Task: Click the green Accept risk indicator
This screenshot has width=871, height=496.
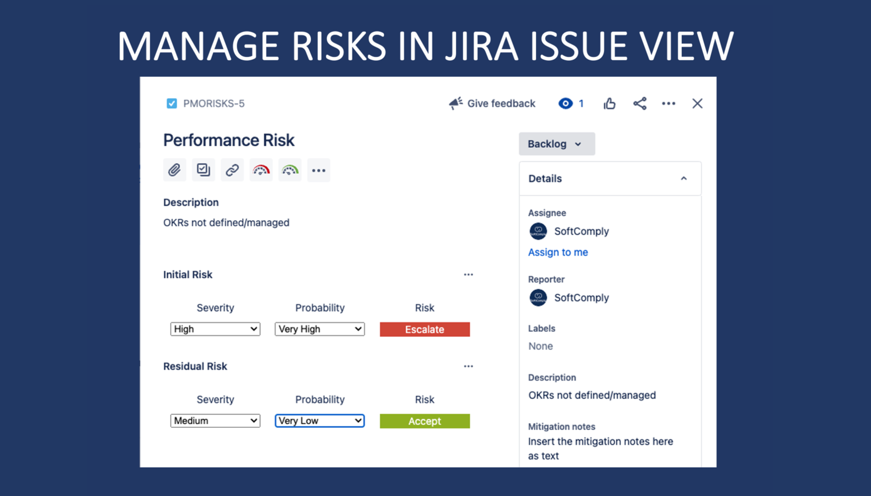Action: pos(425,421)
